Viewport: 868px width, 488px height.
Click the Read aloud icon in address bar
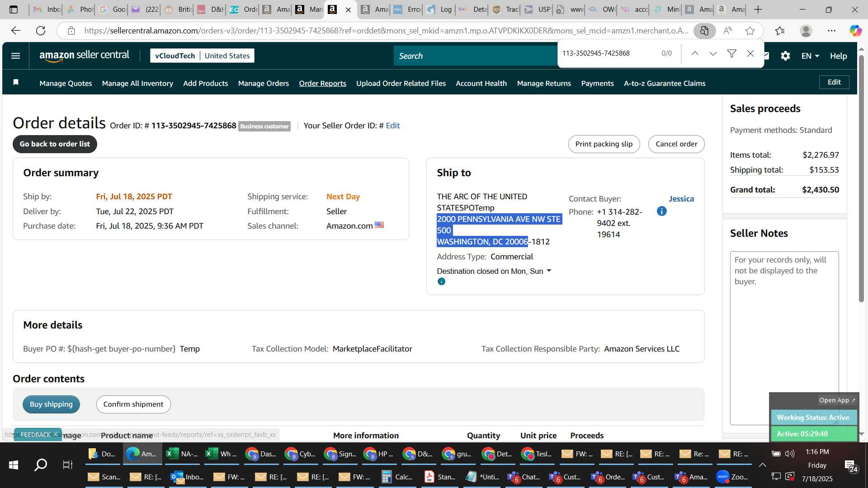pyautogui.click(x=727, y=30)
